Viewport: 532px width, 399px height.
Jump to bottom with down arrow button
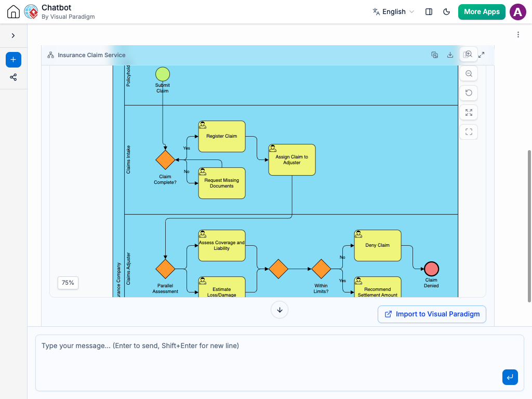pos(280,310)
